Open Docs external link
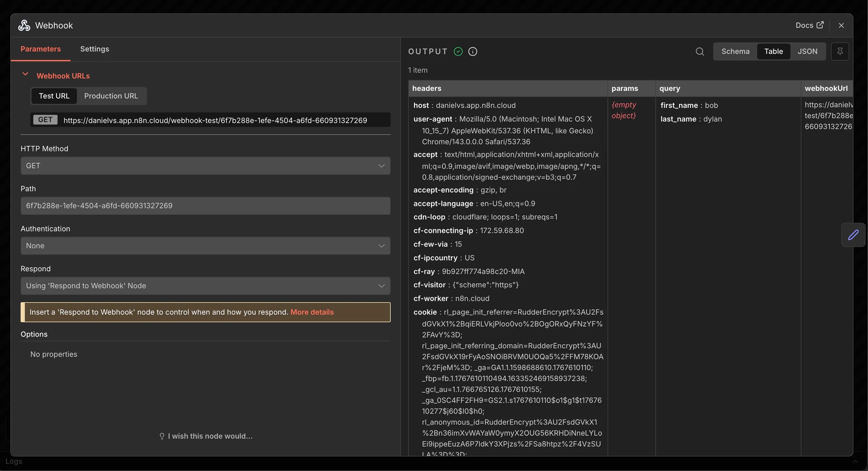 click(809, 25)
